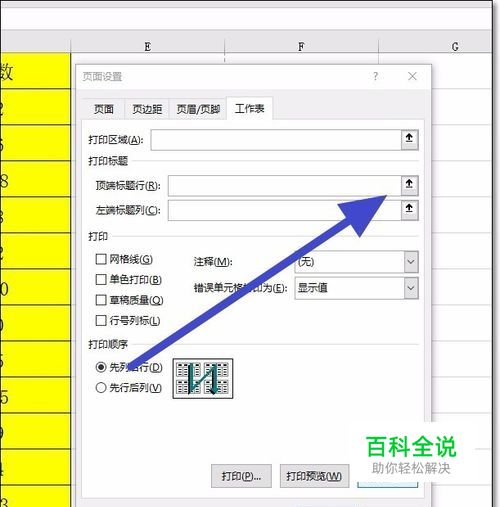Select column G header in spreadsheet
Screen dimensions: 500x507
(435, 46)
